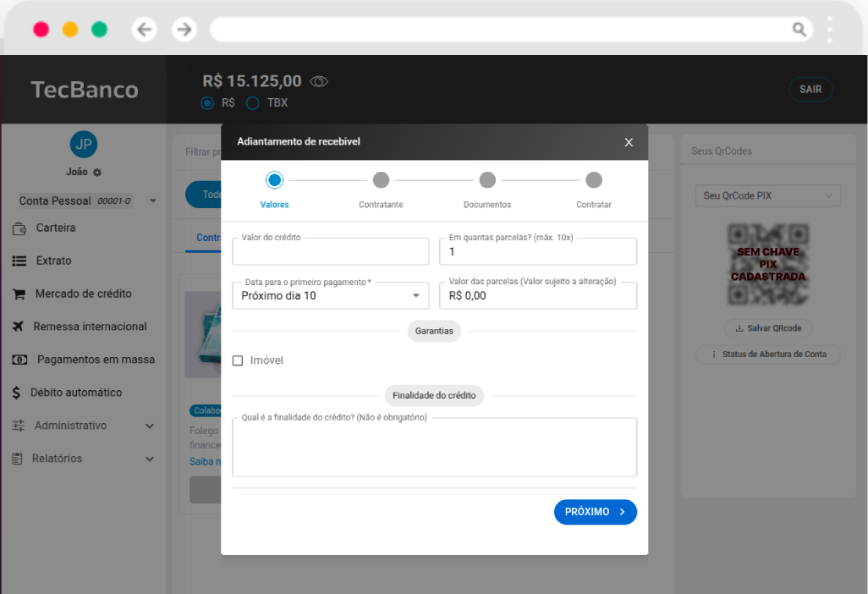Click the Extrato list icon
Image resolution: width=868 pixels, height=594 pixels.
pos(19,261)
